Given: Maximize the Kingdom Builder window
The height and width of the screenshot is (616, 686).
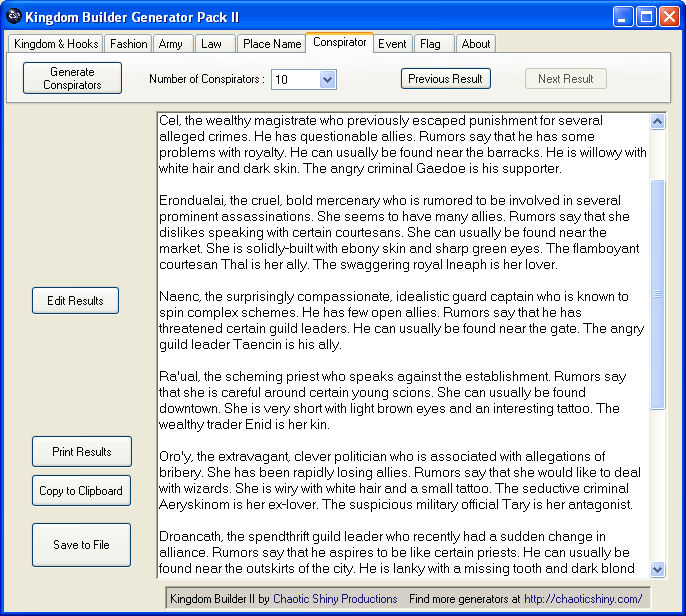Looking at the screenshot, I should (646, 17).
